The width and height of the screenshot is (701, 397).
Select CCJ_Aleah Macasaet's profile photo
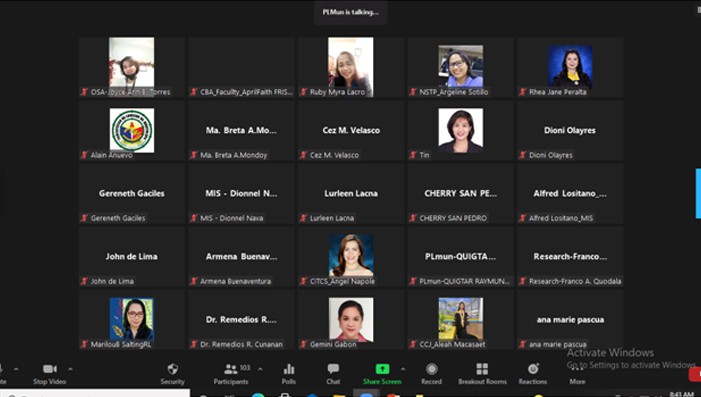click(460, 319)
